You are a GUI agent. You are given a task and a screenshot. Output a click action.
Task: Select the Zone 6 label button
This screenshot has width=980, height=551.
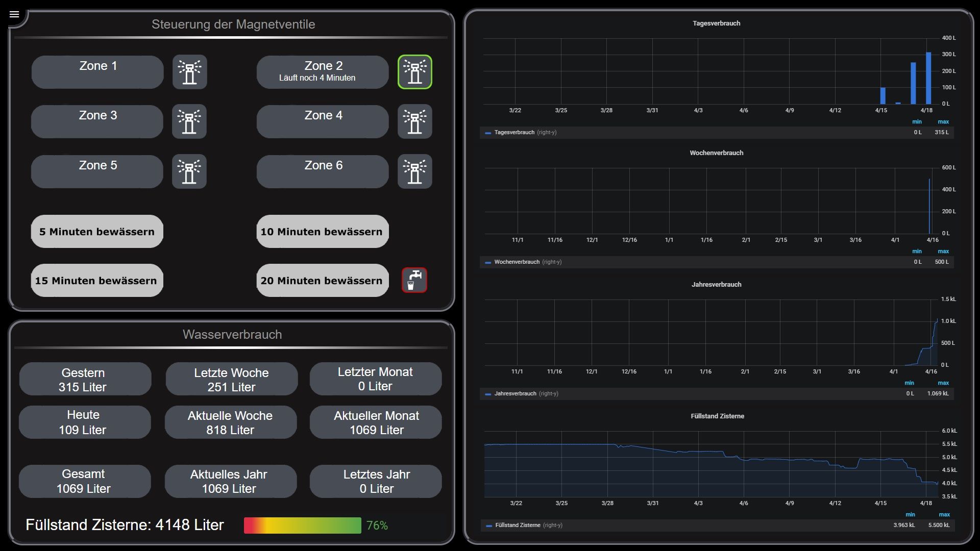[x=323, y=171]
